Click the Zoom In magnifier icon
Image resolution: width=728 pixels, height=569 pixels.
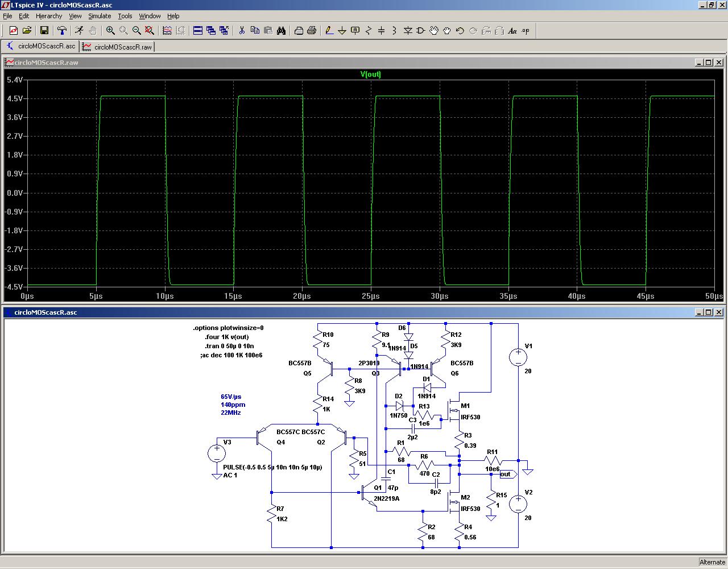110,31
